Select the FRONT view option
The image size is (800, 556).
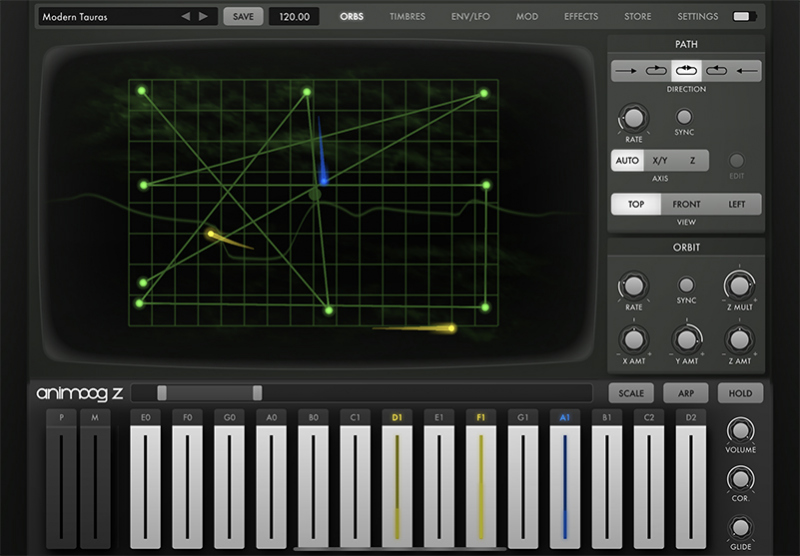(x=686, y=204)
